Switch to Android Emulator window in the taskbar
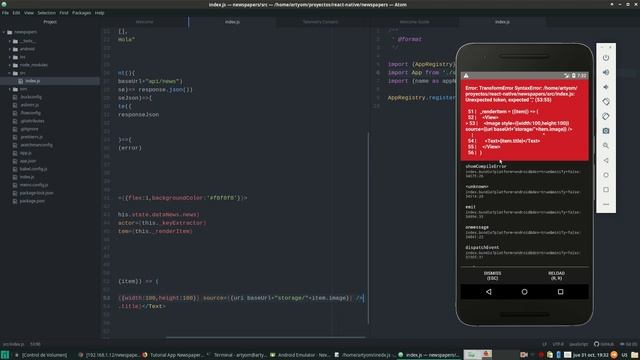The image size is (640, 360). coord(300,355)
